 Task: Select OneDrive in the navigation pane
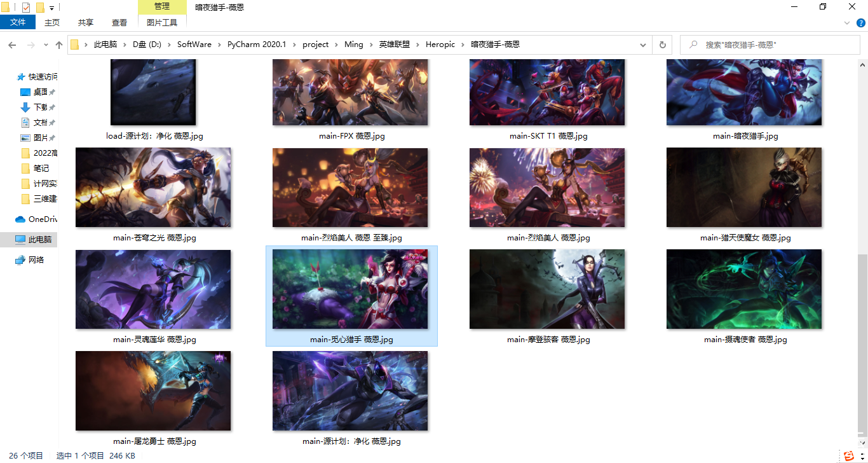click(x=36, y=219)
